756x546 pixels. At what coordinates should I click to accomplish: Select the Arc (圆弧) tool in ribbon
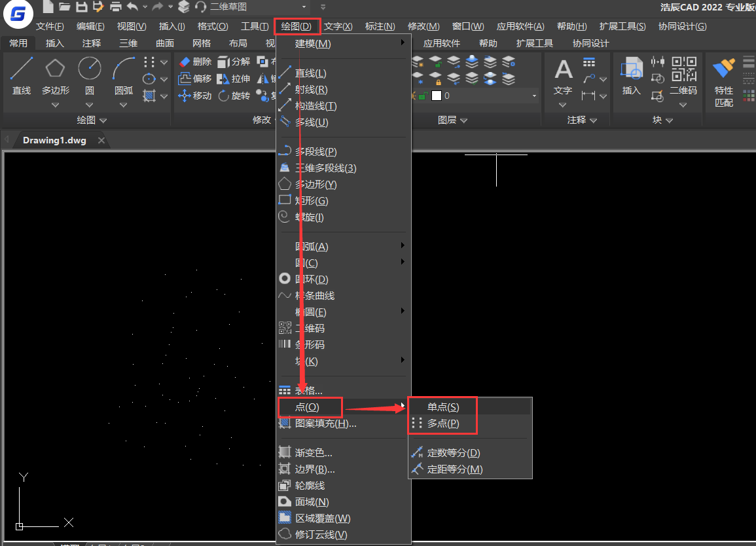click(x=124, y=76)
